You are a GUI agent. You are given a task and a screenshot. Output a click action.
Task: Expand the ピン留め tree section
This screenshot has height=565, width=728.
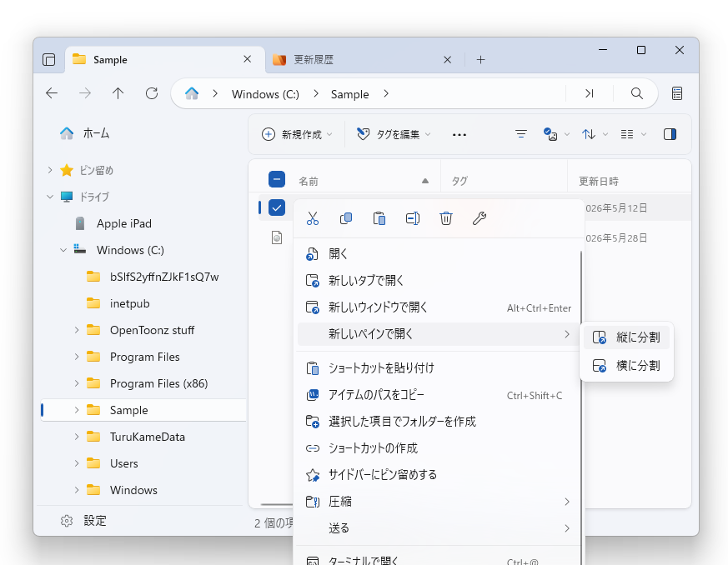point(50,170)
